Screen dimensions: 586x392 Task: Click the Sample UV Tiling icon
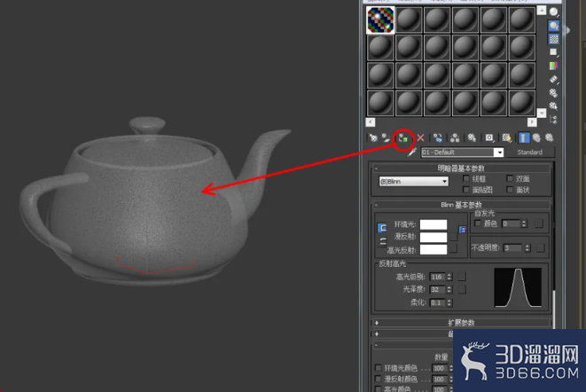[x=553, y=52]
